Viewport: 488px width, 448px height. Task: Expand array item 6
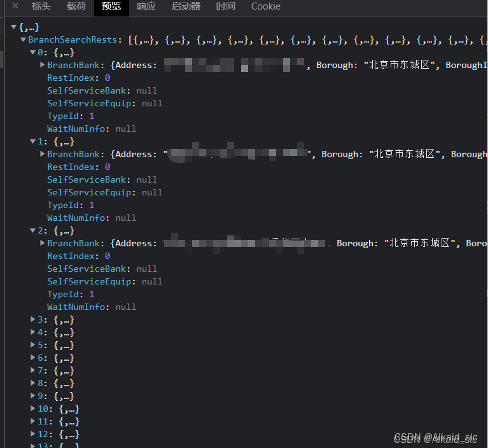click(x=32, y=358)
